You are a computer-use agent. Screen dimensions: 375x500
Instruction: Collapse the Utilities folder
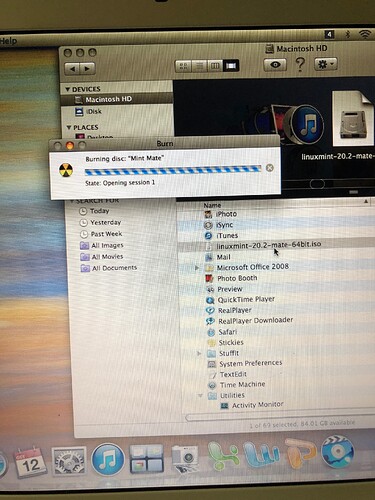coord(200,396)
